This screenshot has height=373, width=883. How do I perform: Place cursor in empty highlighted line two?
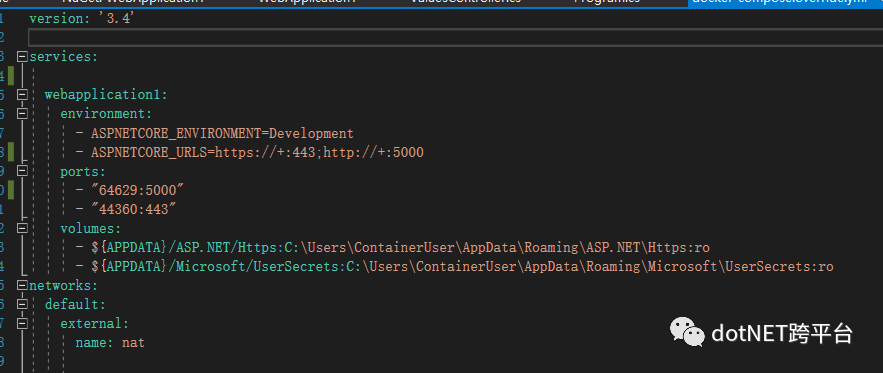(x=455, y=38)
